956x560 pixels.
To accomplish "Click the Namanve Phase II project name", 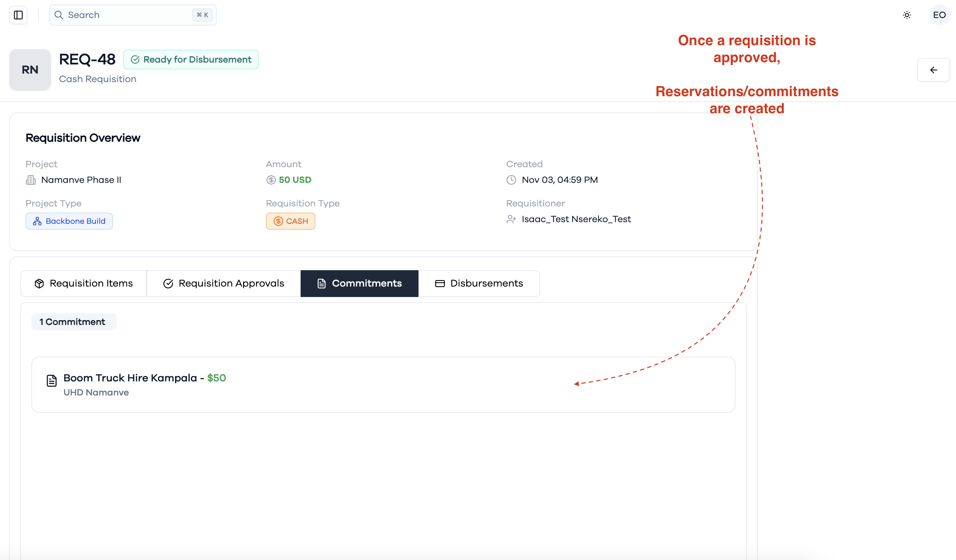I will pyautogui.click(x=81, y=180).
